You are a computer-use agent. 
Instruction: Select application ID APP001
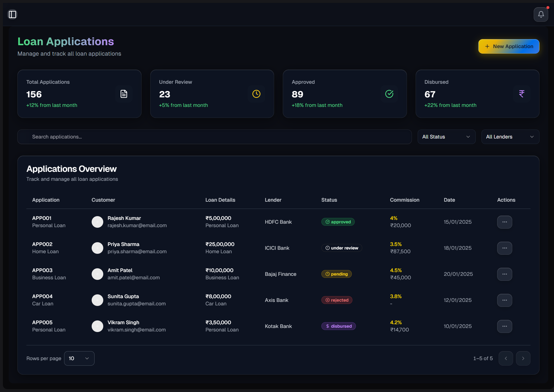tap(42, 218)
